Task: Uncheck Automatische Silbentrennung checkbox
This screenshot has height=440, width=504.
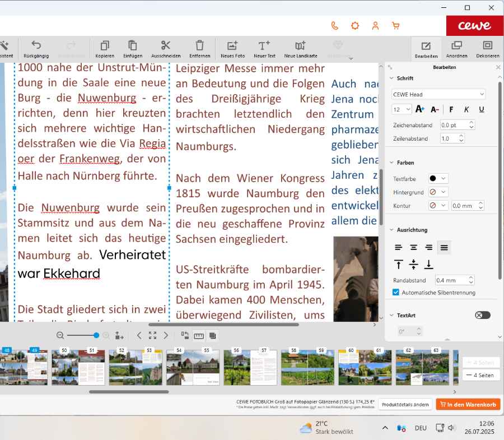Action: point(396,293)
